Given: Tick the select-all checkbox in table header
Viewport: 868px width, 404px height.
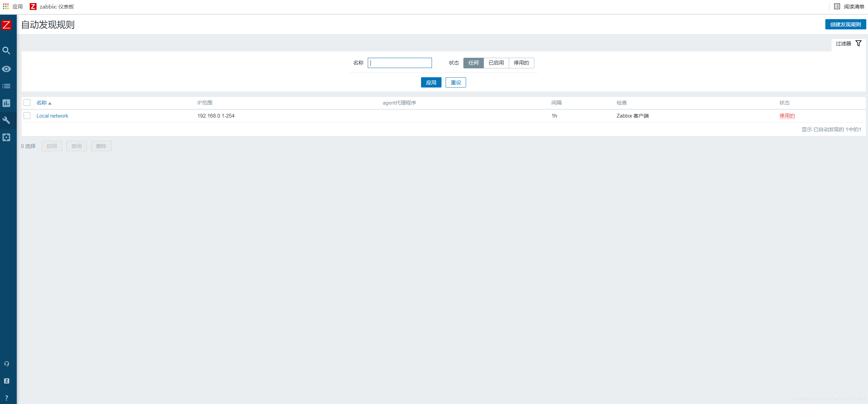Looking at the screenshot, I should coord(27,103).
